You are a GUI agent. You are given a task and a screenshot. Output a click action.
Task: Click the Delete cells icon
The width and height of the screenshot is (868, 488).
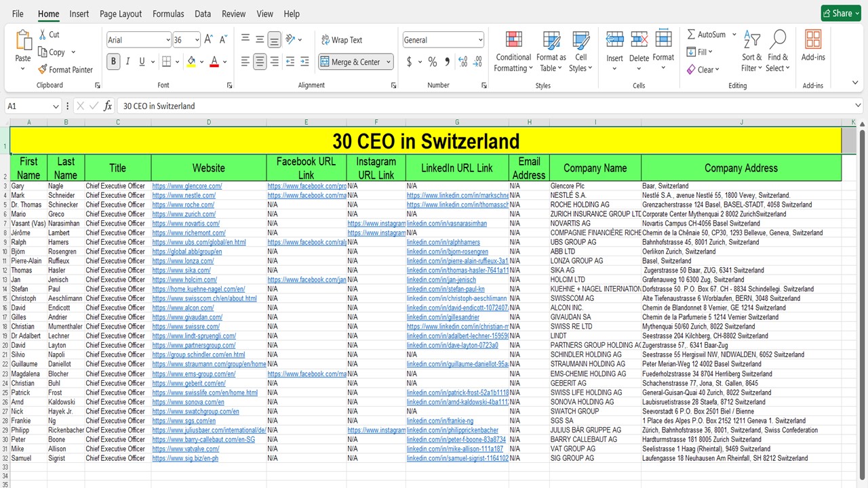point(639,39)
